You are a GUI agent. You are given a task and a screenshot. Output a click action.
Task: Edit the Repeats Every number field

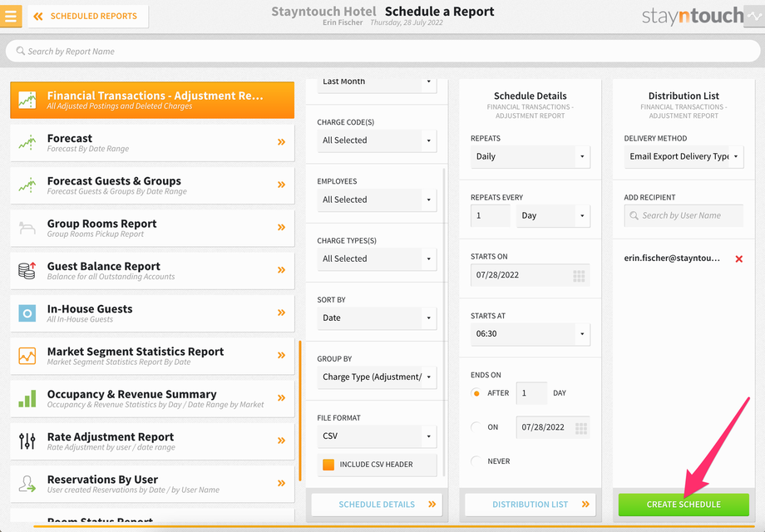[x=491, y=215]
